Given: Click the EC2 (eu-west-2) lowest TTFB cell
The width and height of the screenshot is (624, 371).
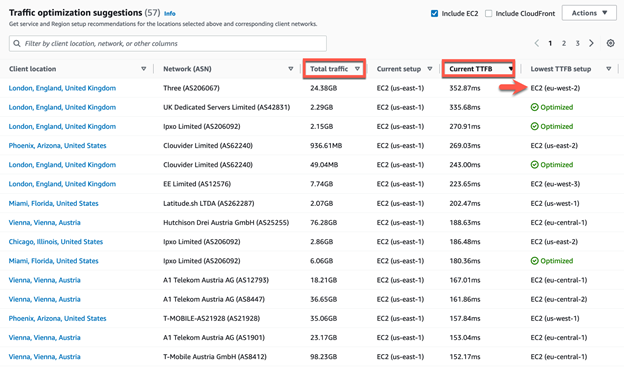Looking at the screenshot, I should 555,88.
